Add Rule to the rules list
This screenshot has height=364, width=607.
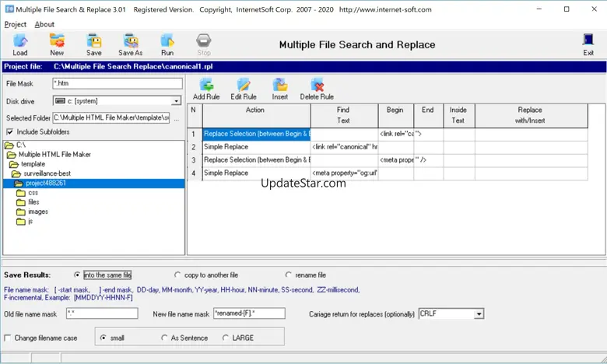206,89
